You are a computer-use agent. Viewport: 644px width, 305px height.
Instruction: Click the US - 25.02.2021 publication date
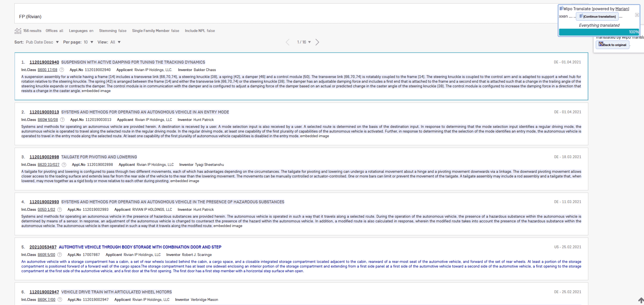pyautogui.click(x=568, y=247)
